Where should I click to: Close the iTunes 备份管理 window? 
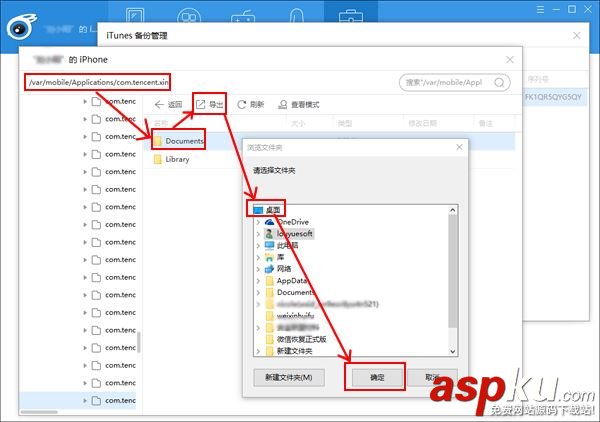coord(576,36)
